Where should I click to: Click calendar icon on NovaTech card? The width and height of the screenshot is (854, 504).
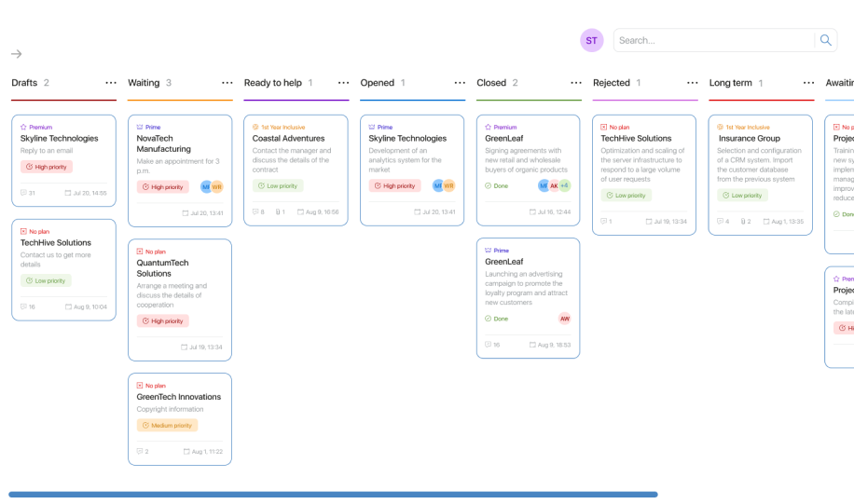[x=186, y=212]
